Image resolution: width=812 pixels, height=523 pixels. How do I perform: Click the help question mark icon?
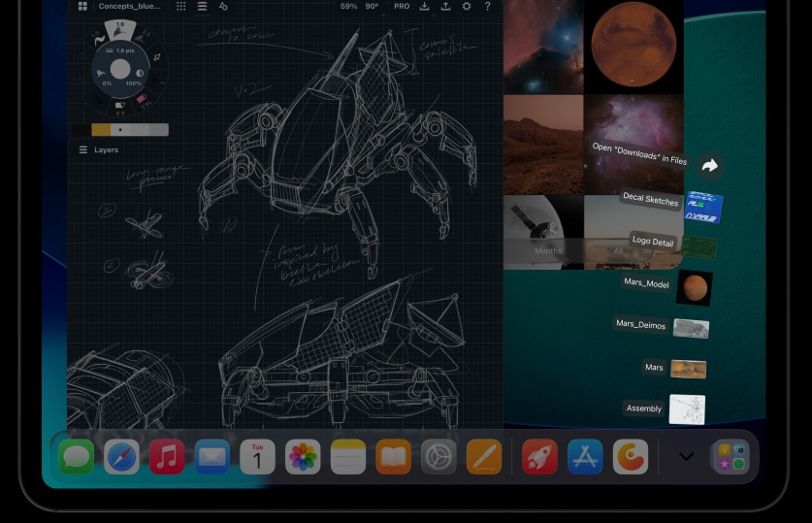click(x=487, y=6)
